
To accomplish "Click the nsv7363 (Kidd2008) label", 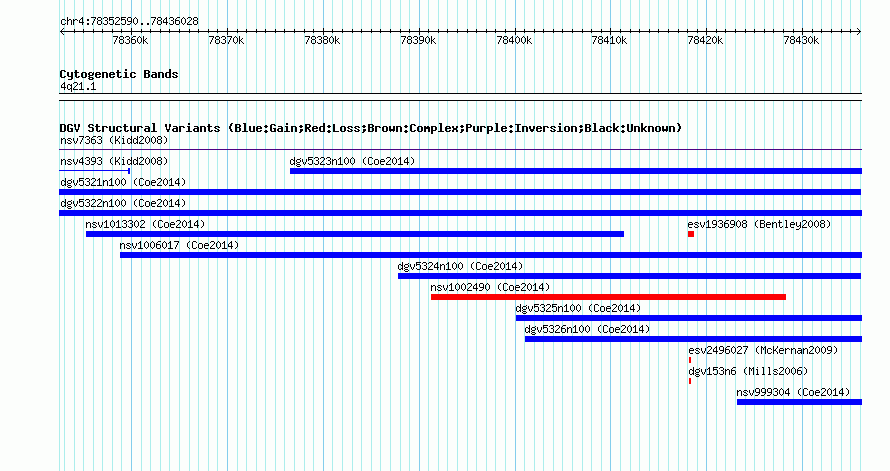I will point(114,140).
